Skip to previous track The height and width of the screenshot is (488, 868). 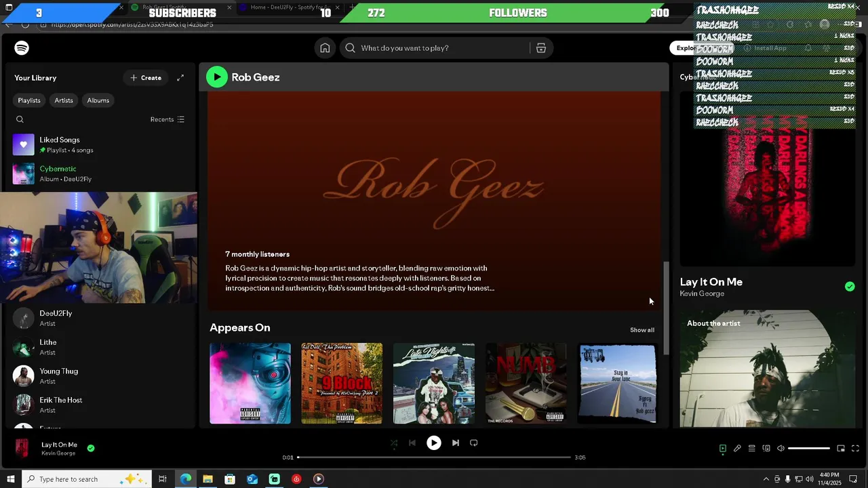click(412, 443)
